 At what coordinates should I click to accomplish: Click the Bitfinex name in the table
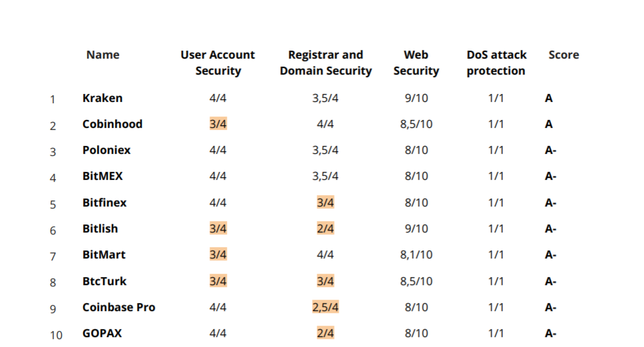104,202
